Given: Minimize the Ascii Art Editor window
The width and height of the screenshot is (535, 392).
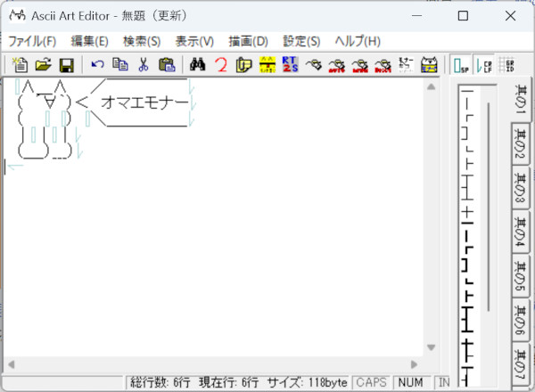Looking at the screenshot, I should (416, 16).
